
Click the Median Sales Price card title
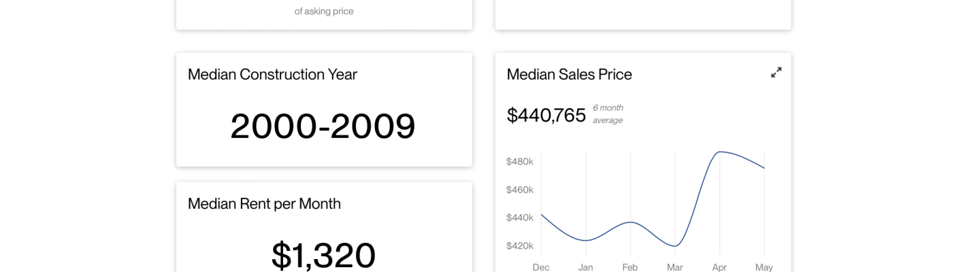tap(569, 75)
